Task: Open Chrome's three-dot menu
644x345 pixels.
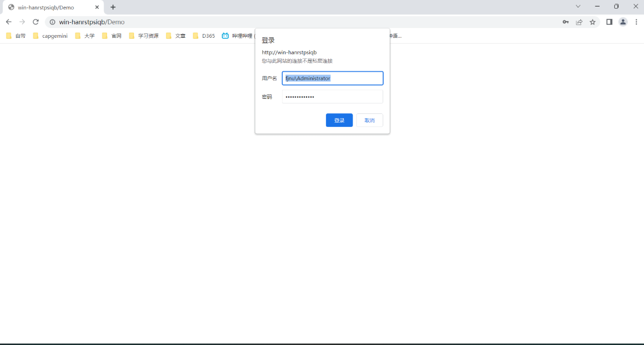Action: (636, 22)
